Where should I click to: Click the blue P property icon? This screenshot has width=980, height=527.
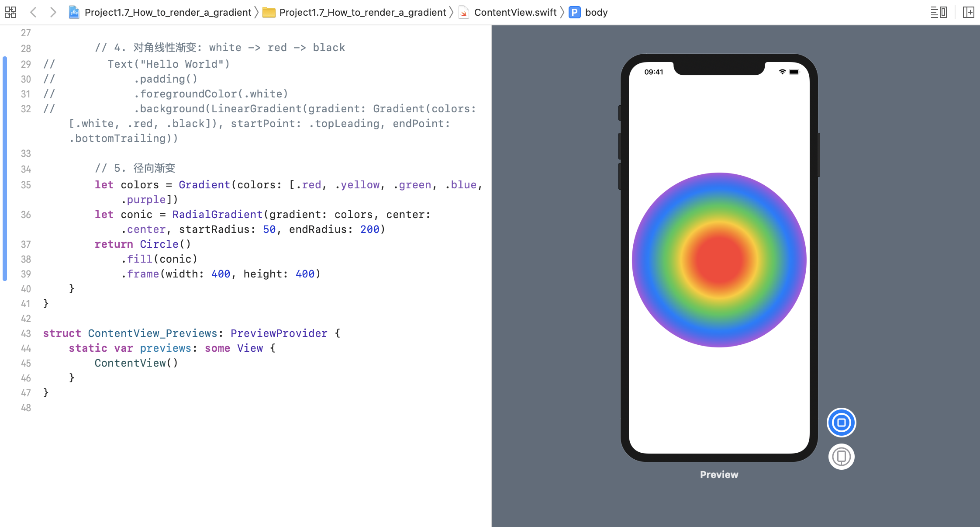pyautogui.click(x=575, y=12)
